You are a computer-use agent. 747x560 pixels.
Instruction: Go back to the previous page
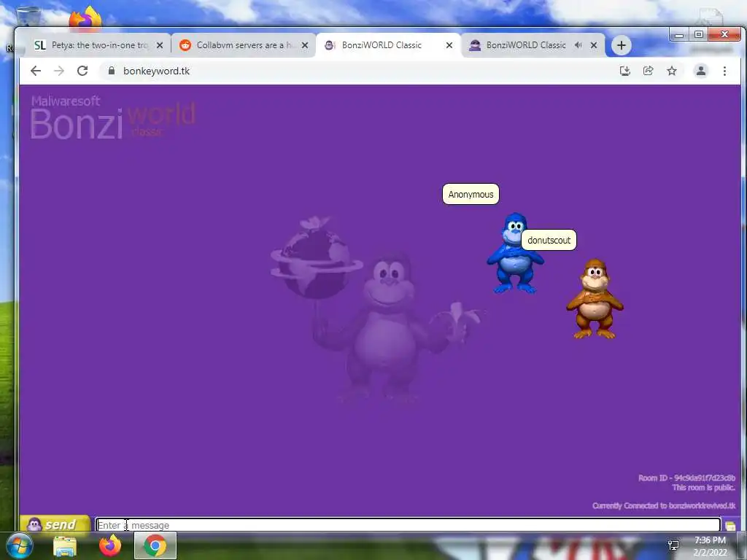(36, 71)
